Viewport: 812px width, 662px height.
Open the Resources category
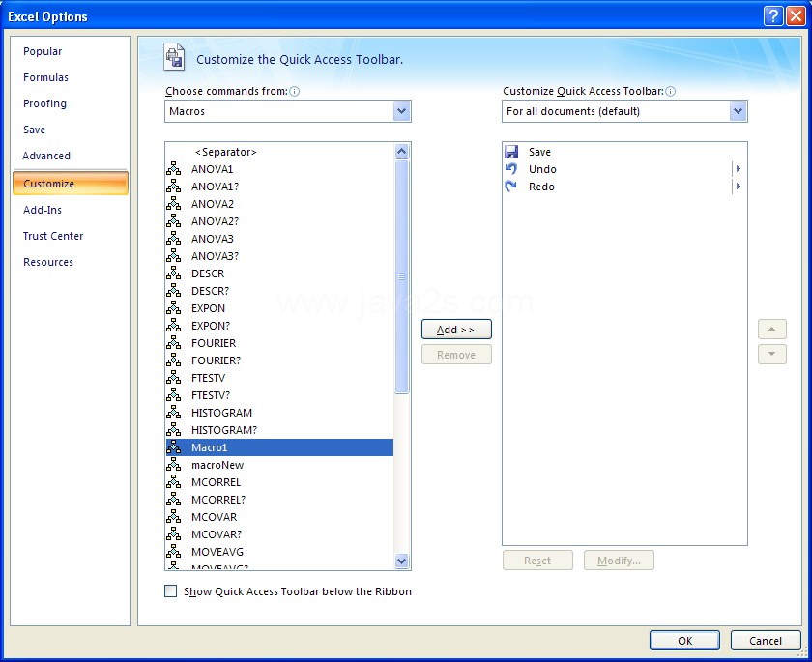(x=48, y=262)
